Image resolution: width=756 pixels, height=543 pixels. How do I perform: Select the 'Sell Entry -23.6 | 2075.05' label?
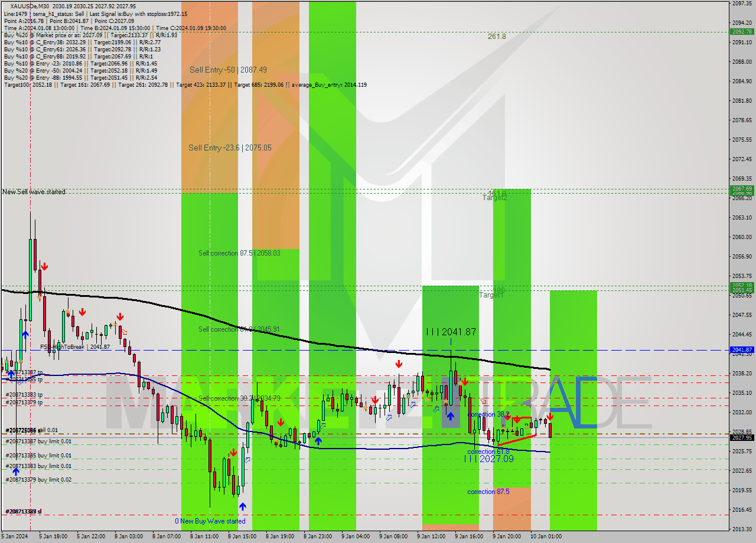(x=230, y=148)
